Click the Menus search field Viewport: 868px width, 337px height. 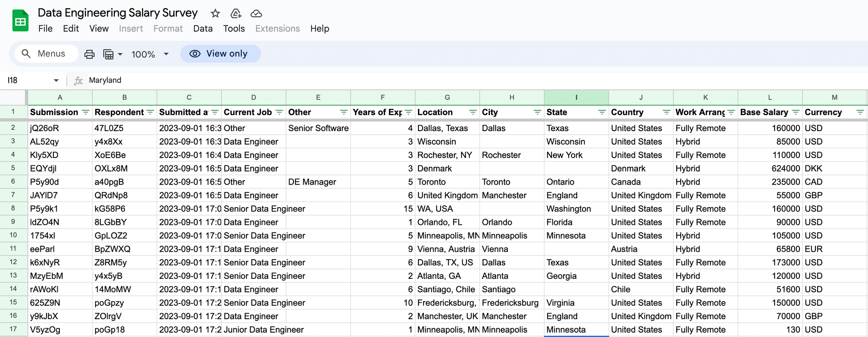point(46,53)
